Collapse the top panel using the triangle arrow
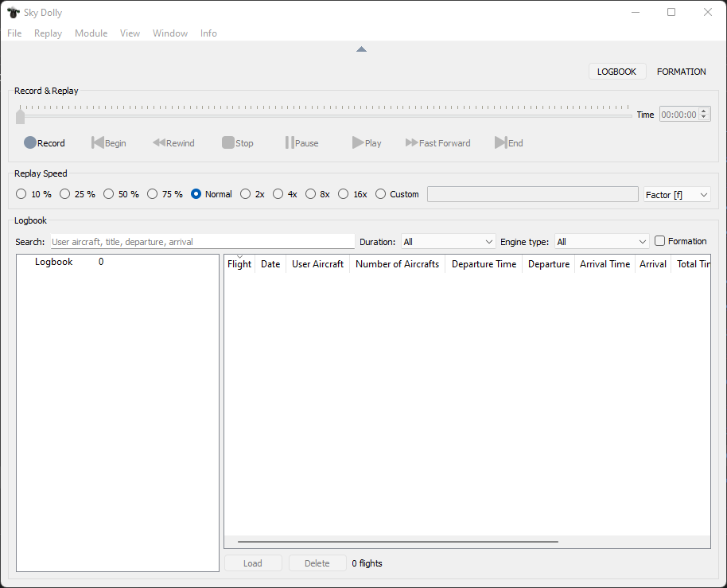This screenshot has height=588, width=727. (362, 49)
